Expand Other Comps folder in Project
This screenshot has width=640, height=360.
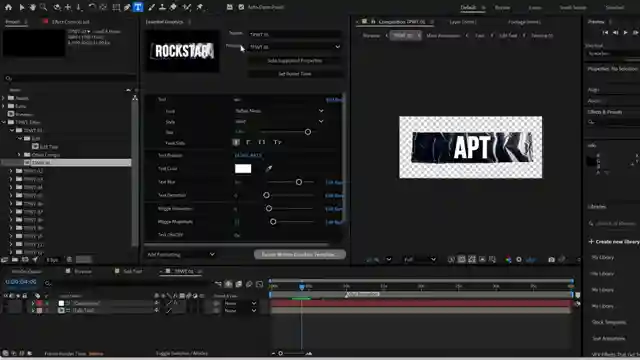pos(19,155)
